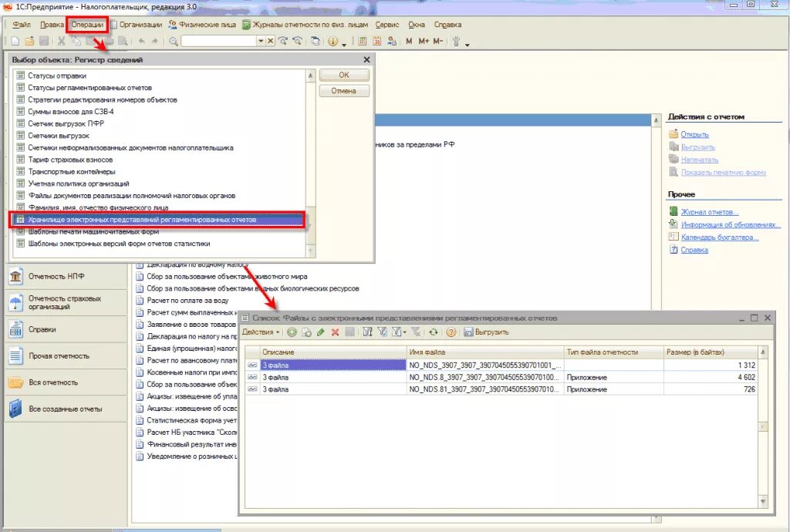The width and height of the screenshot is (790, 532).
Task: Sort by the Имя файла column header
Action: pyautogui.click(x=485, y=352)
